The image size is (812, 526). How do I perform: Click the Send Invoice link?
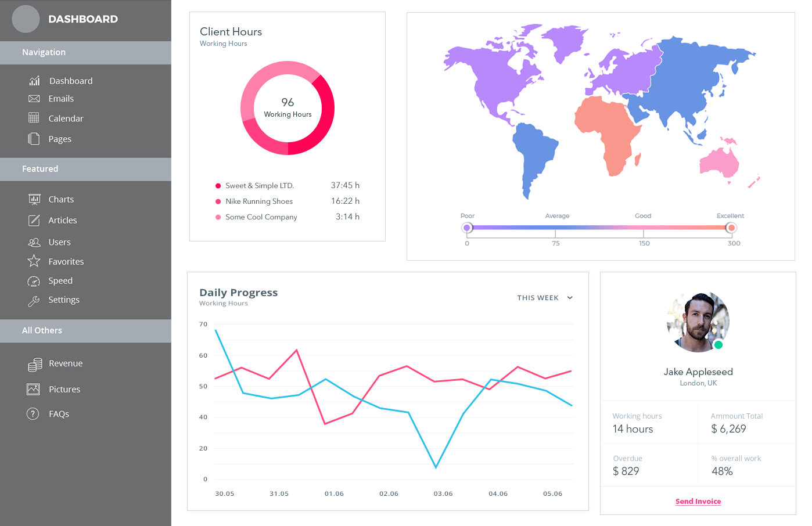coord(698,502)
